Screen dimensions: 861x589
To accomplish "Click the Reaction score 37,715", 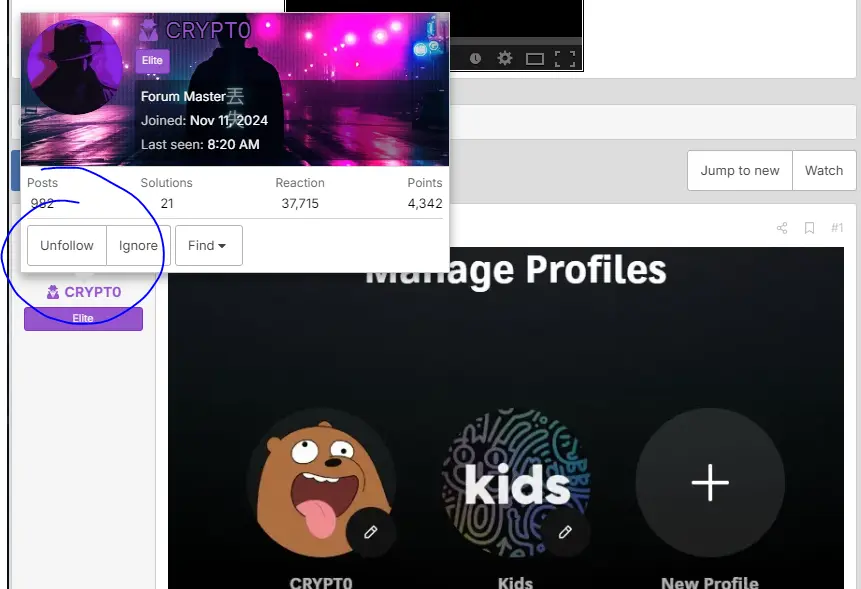I will 300,204.
